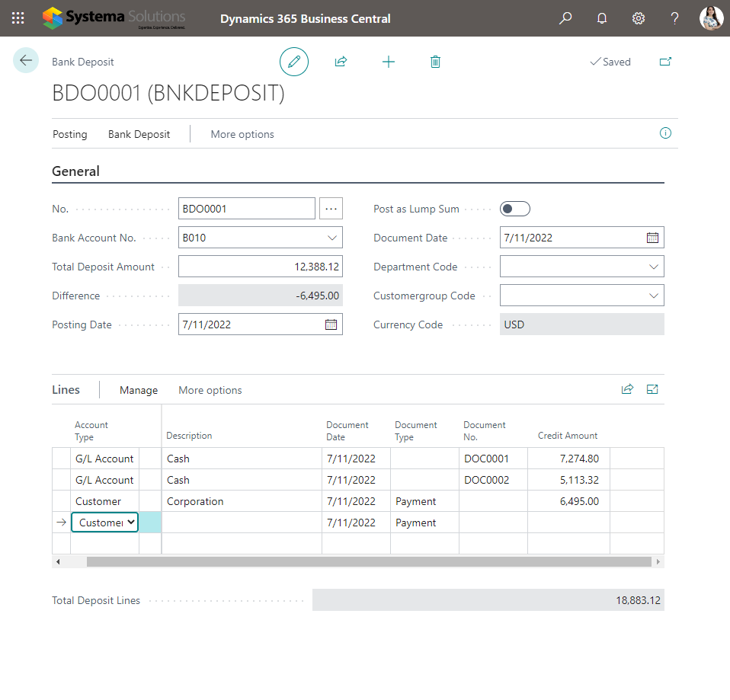The image size is (730, 700).
Task: Open page in new window icon
Action: pyautogui.click(x=665, y=62)
